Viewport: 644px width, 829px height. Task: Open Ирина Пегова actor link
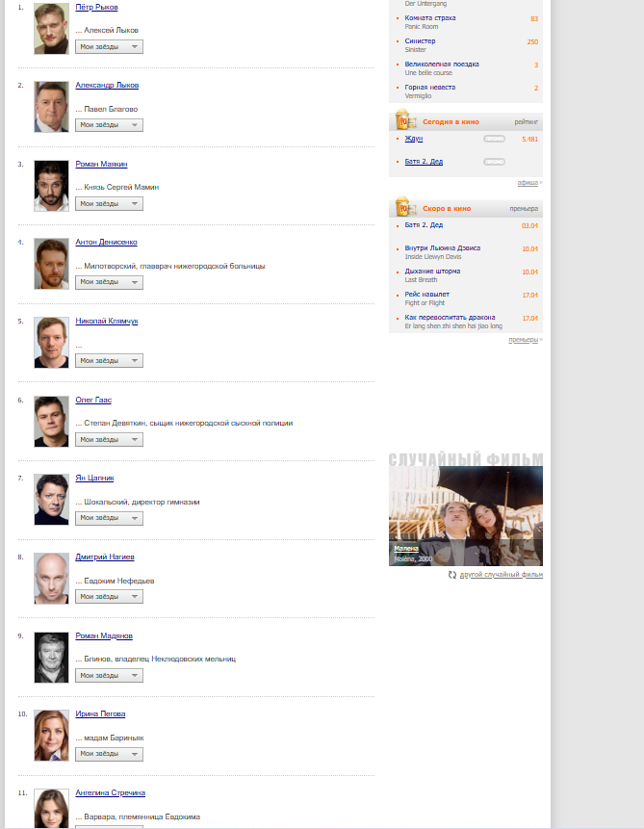click(100, 713)
